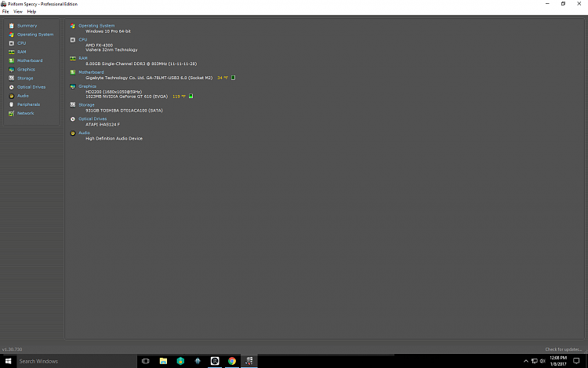Click the ATAPI iHAS124 F text
The image size is (588, 368).
[x=103, y=125]
